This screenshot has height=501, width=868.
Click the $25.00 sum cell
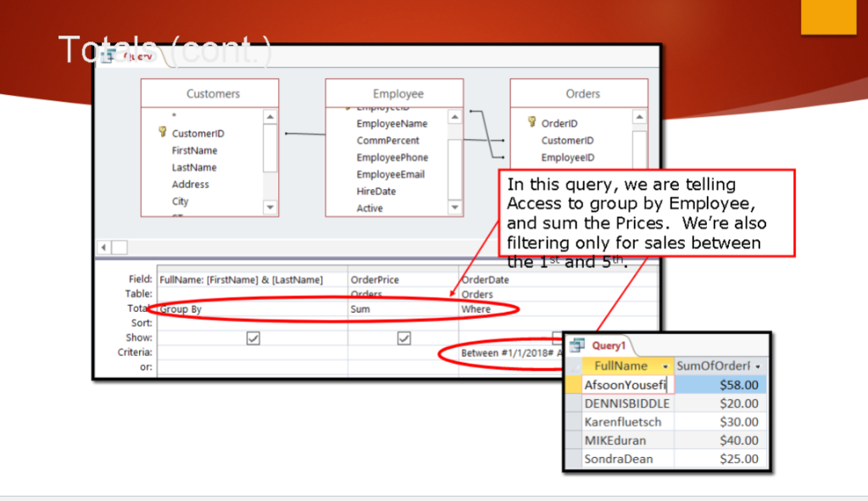point(721,459)
